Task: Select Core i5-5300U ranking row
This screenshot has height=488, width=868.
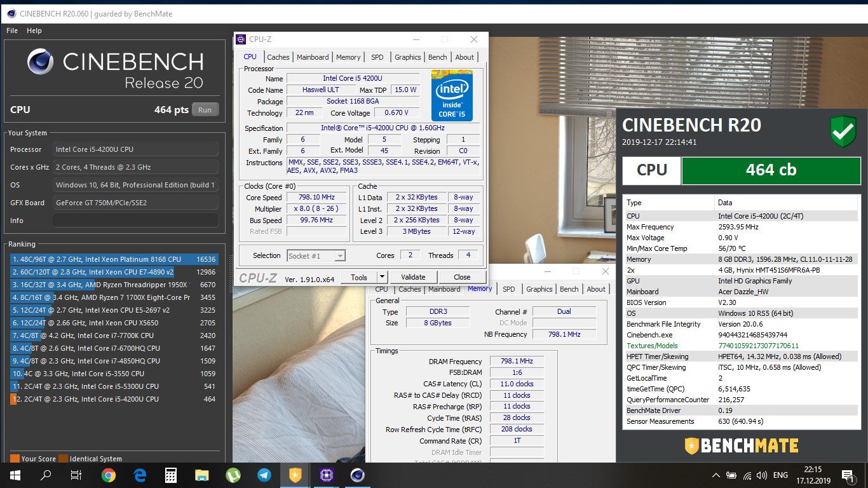Action: (x=114, y=386)
